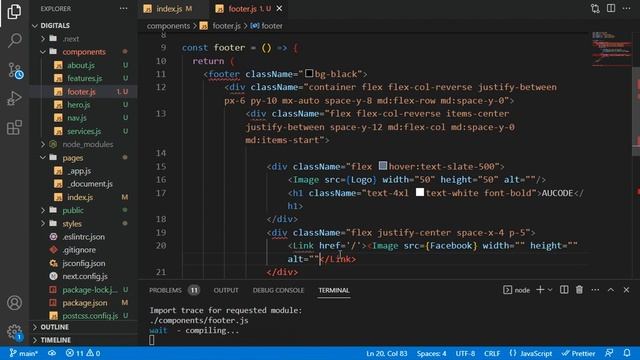
Task: Click the hover:text-slate-500 color swatch
Action: point(382,166)
